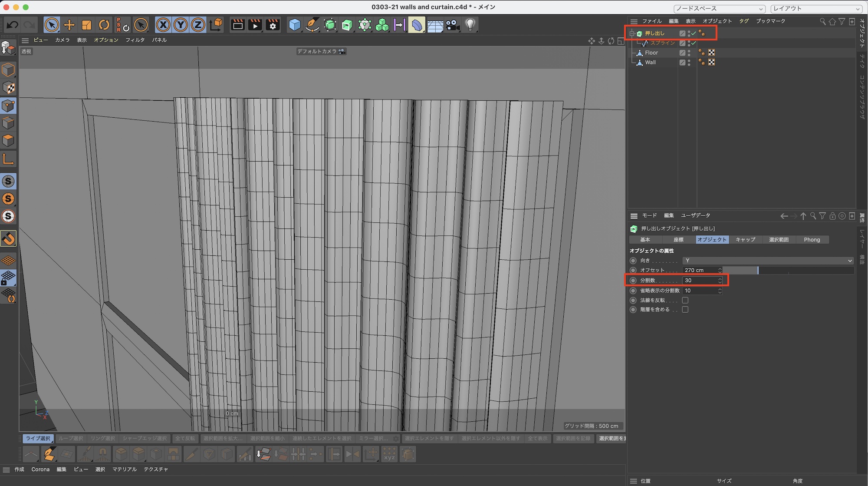Click the ループ選択 button
This screenshot has height=486, width=868.
coord(70,438)
